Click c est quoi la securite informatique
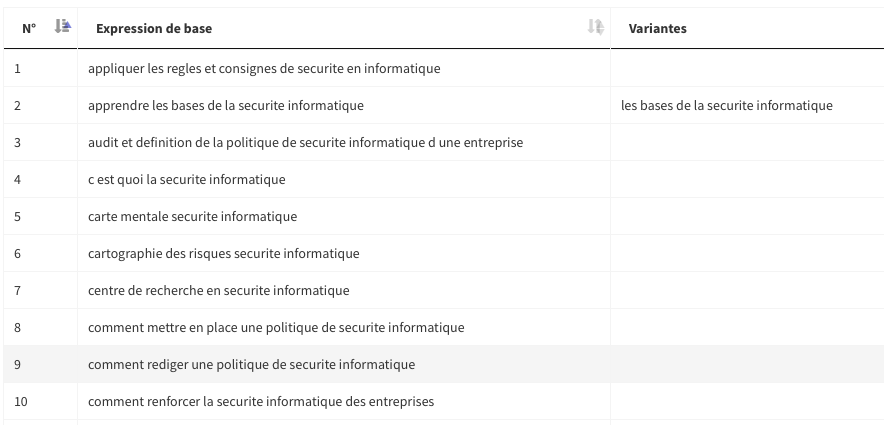Screen dimensions: 884x425 coord(186,180)
